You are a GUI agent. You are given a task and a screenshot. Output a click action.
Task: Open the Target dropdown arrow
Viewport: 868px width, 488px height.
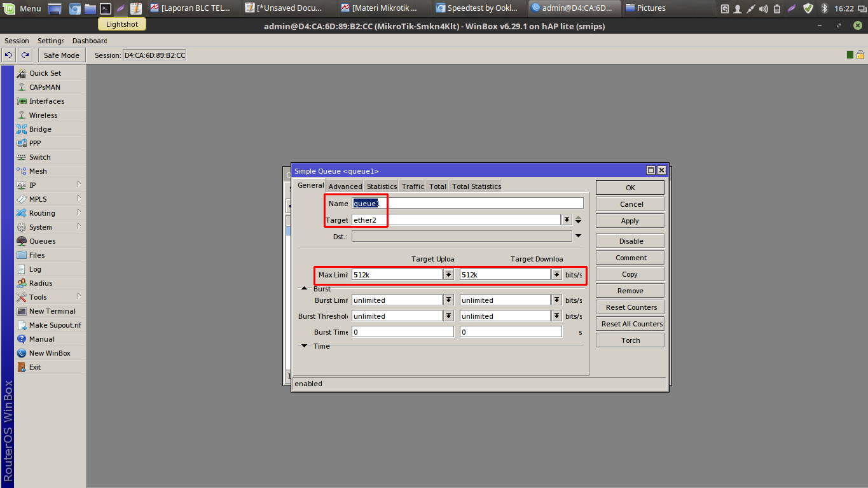567,220
